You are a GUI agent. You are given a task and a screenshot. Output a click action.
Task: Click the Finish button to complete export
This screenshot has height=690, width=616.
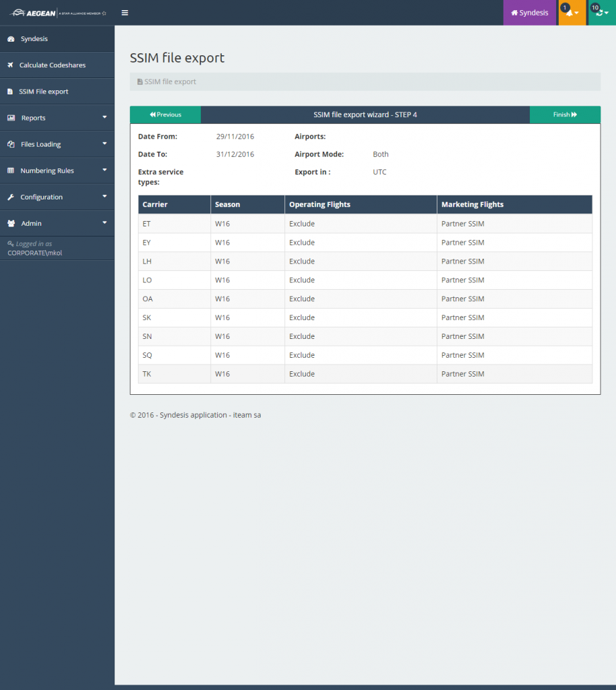pyautogui.click(x=565, y=115)
